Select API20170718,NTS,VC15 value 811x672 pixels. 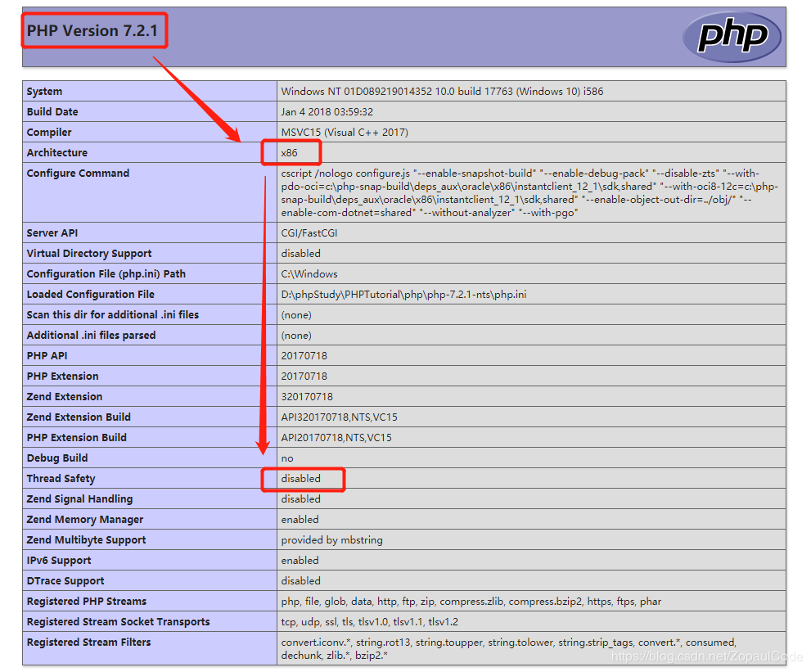pos(336,438)
